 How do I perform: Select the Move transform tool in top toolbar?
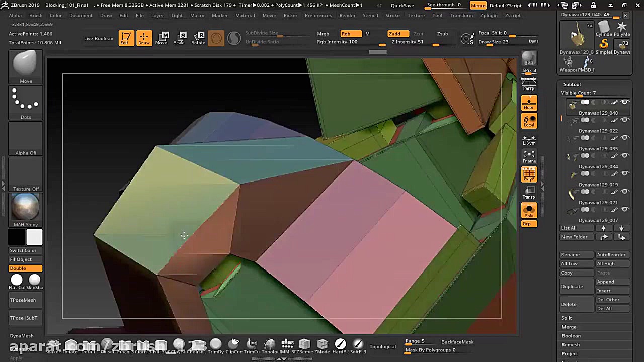point(162,38)
